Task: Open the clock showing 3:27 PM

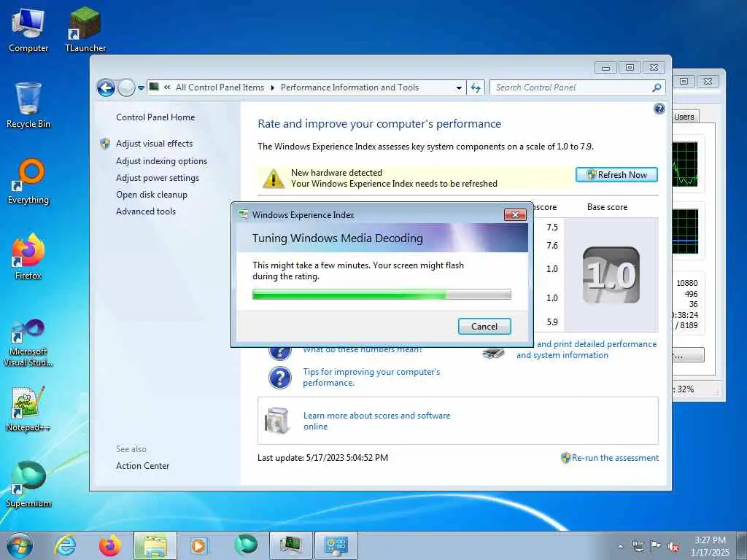Action: click(710, 545)
